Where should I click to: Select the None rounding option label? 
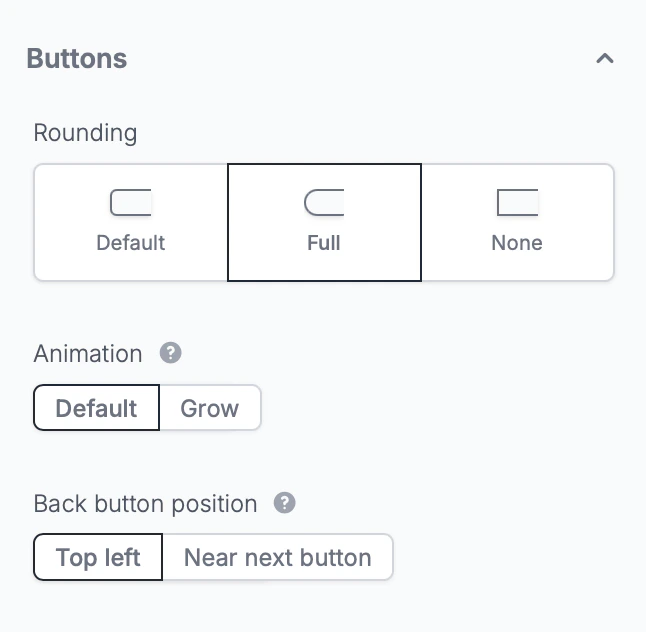[517, 243]
